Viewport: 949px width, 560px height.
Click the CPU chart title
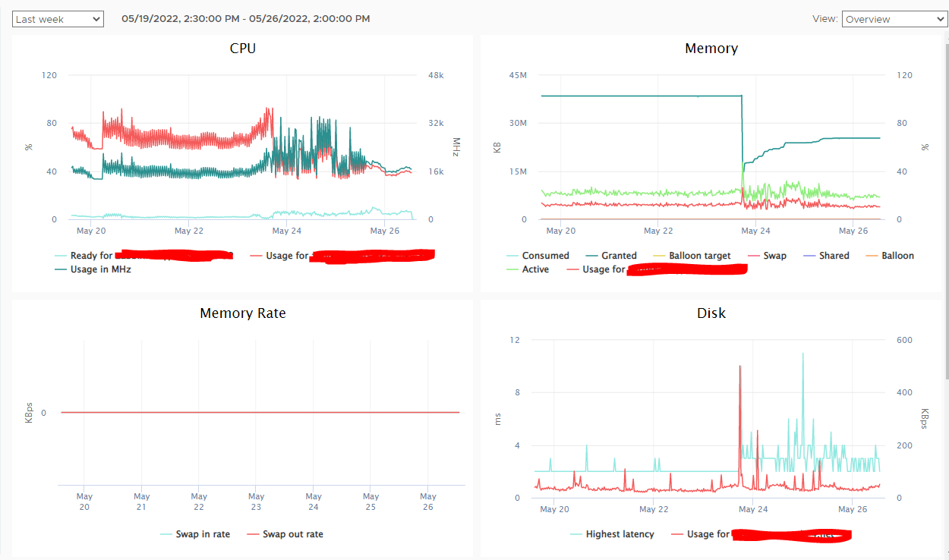[x=242, y=49]
